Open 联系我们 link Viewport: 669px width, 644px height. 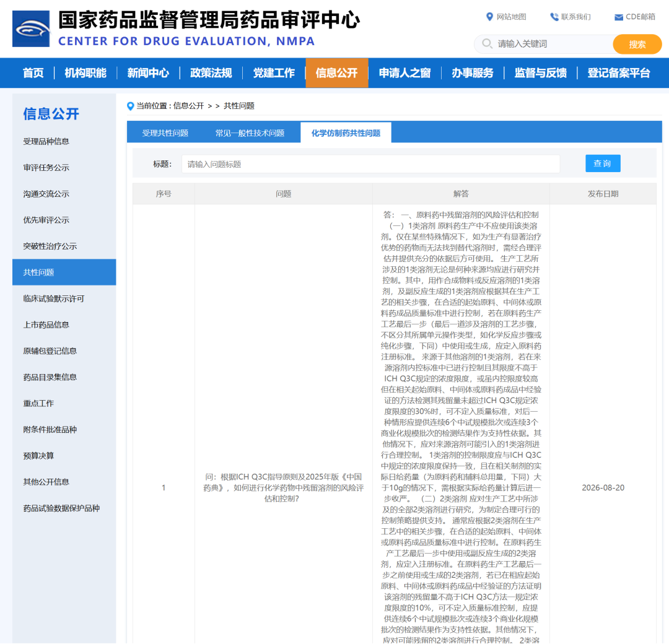tap(576, 17)
